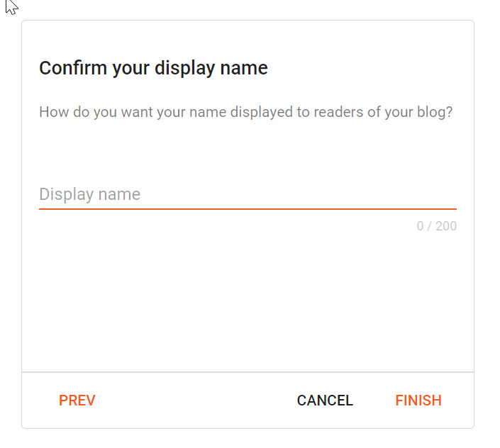The image size is (500, 448).
Task: Click the orange underline of name field
Action: coord(248,209)
